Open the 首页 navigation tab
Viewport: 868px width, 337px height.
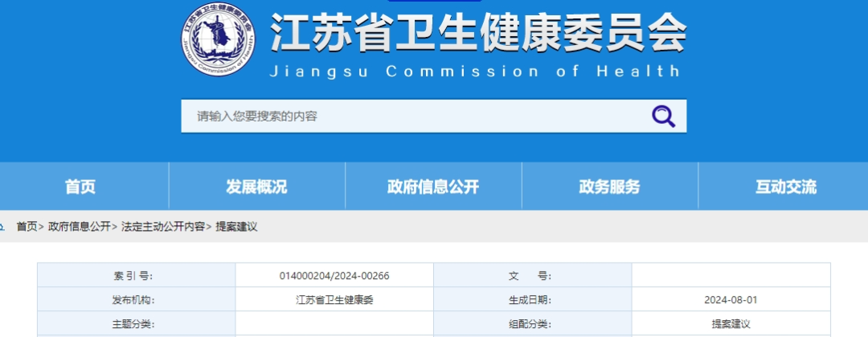[x=81, y=187]
